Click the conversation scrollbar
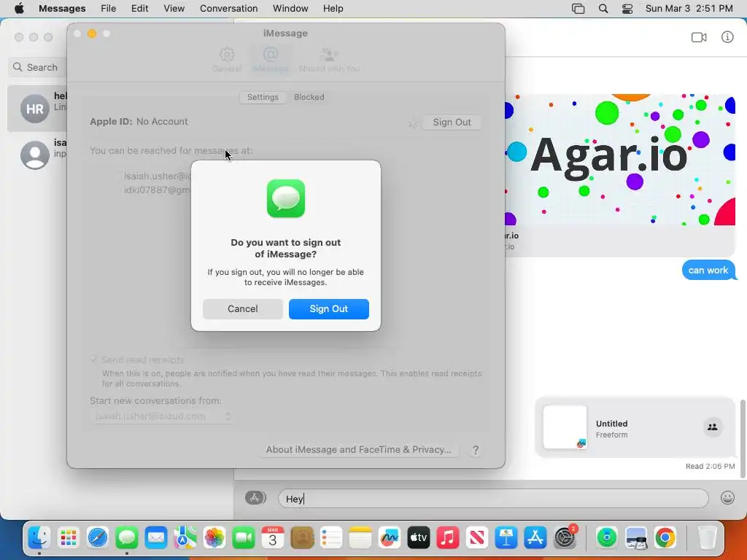Screen dimensions: 747x560 tap(743, 438)
